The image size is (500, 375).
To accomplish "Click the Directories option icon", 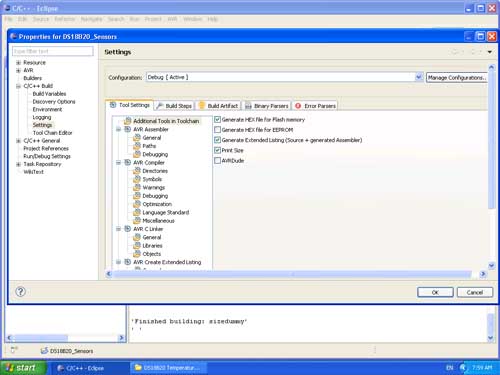I will (137, 171).
